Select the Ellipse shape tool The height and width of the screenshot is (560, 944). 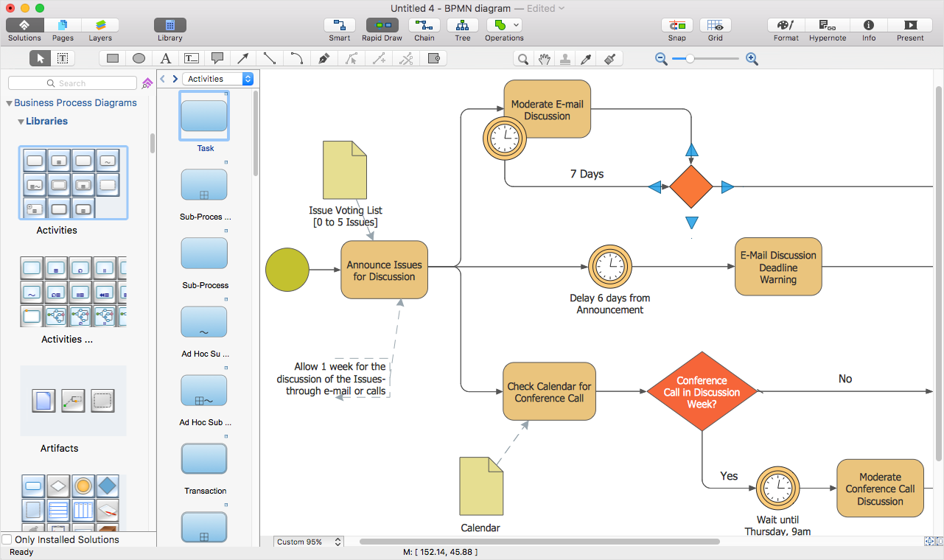139,59
